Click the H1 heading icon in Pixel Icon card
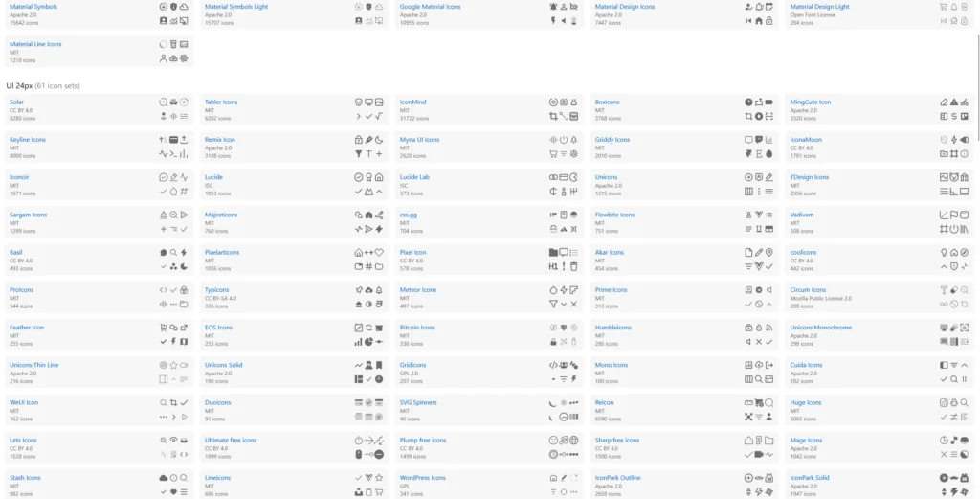980x499 pixels. pyautogui.click(x=554, y=266)
